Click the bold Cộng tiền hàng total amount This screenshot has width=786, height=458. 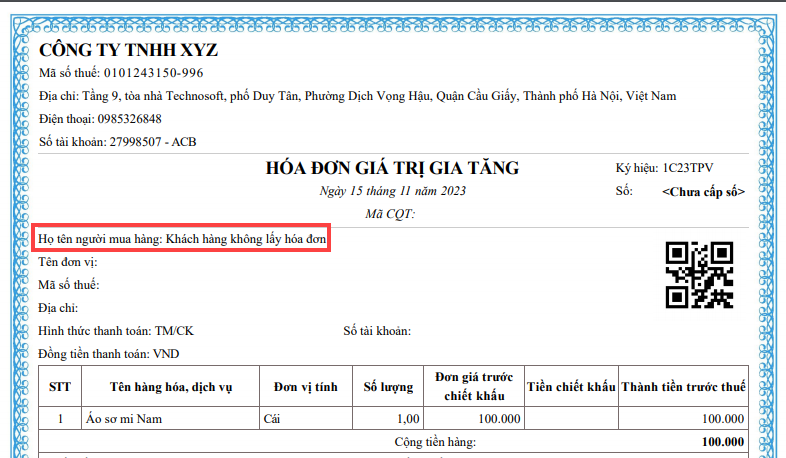coord(722,441)
